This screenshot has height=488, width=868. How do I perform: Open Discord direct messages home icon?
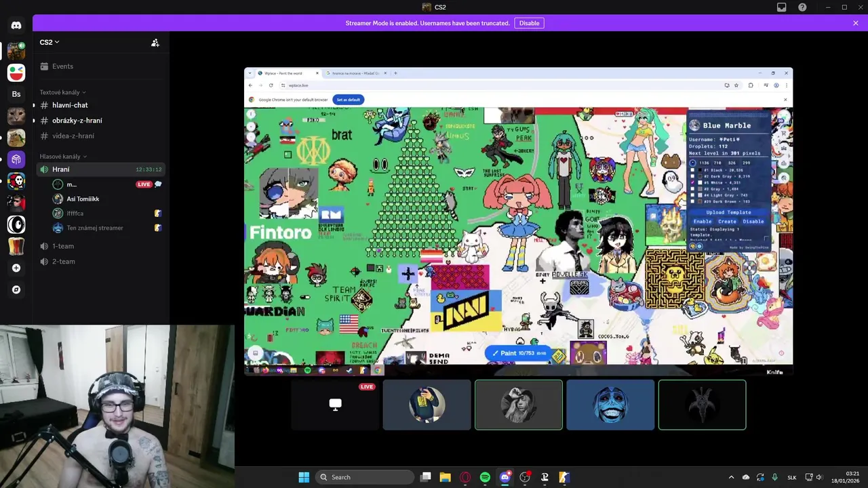pos(16,25)
